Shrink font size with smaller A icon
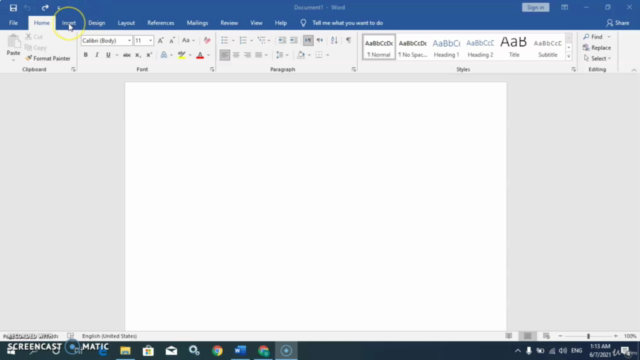Viewport: 640px width, 360px height. coord(172,40)
